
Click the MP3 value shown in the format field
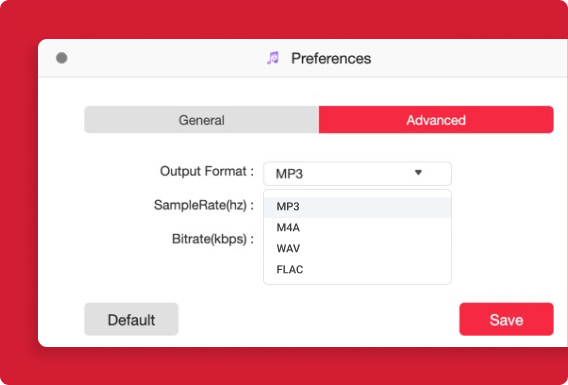289,174
